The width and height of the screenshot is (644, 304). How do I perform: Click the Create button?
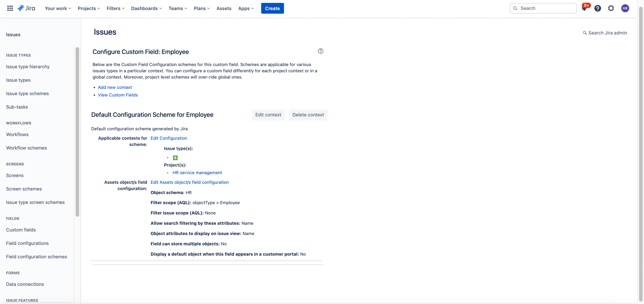tap(272, 8)
